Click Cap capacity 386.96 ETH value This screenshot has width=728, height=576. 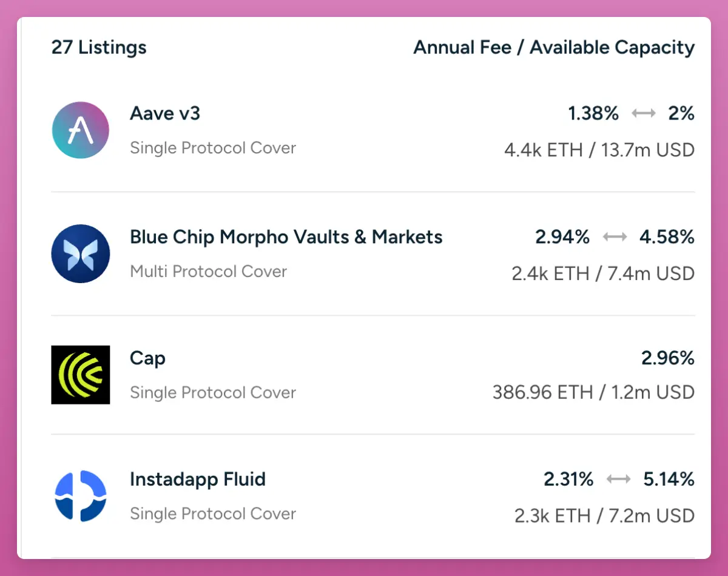(542, 392)
